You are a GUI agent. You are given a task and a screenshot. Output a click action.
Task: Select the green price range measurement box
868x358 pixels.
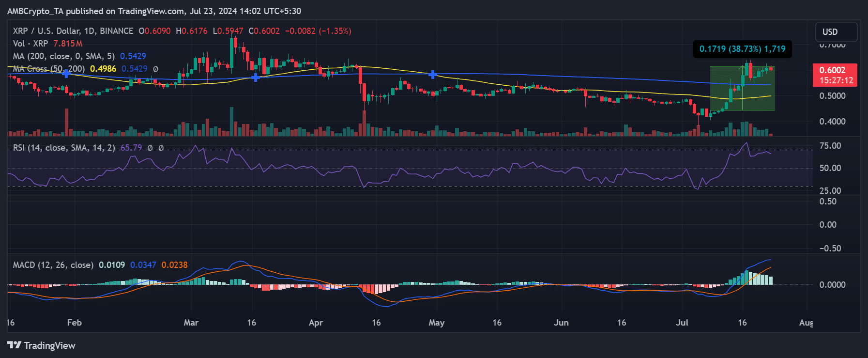coord(742,88)
